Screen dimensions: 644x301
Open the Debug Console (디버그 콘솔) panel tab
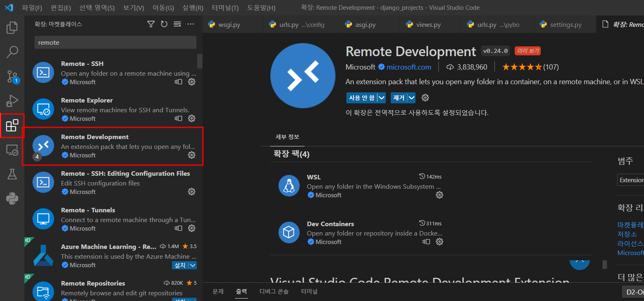point(274,291)
